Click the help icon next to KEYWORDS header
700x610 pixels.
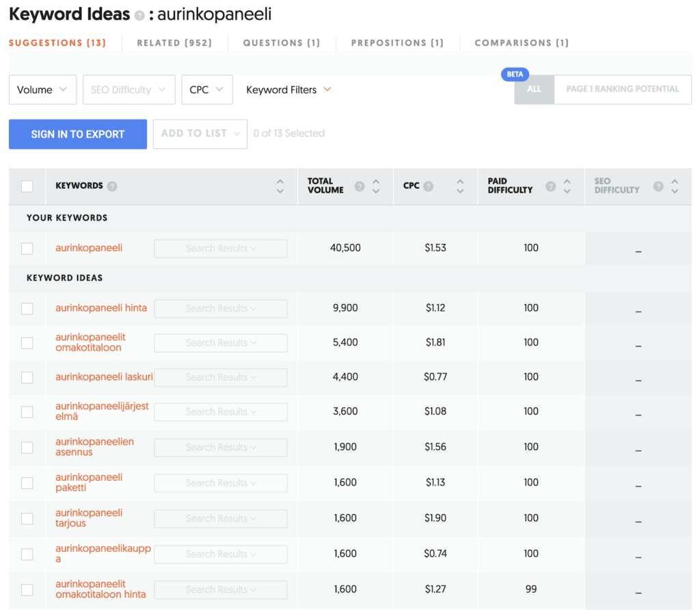[112, 186]
